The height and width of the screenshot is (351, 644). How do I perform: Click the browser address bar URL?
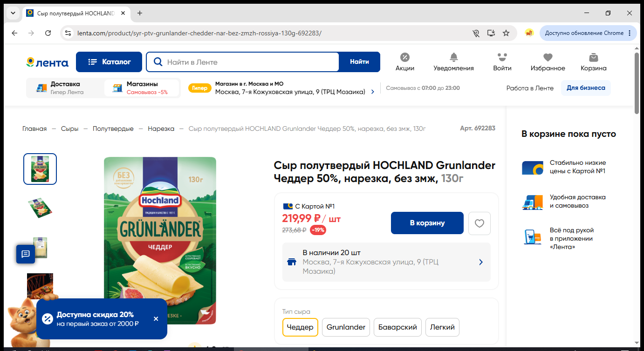[199, 33]
